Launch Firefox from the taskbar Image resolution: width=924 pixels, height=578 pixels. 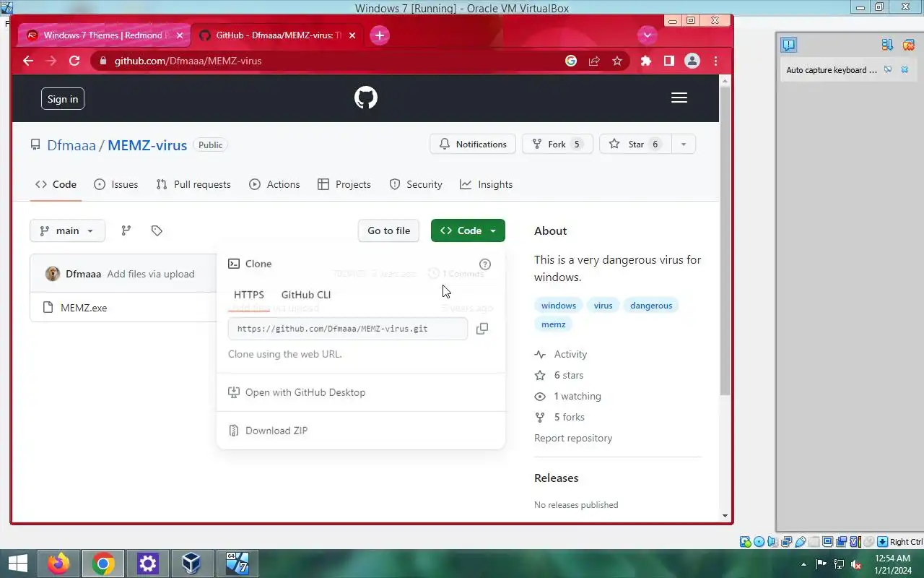[x=59, y=564]
